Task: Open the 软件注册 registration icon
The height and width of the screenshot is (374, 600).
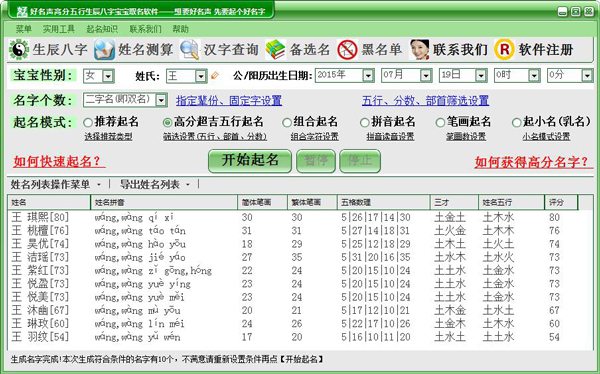Action: coord(504,50)
